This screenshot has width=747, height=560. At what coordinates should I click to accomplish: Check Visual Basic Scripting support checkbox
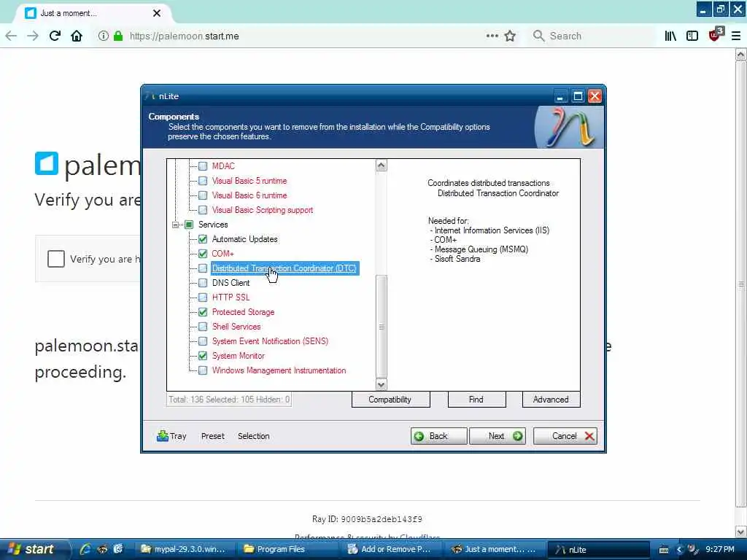[x=203, y=210]
